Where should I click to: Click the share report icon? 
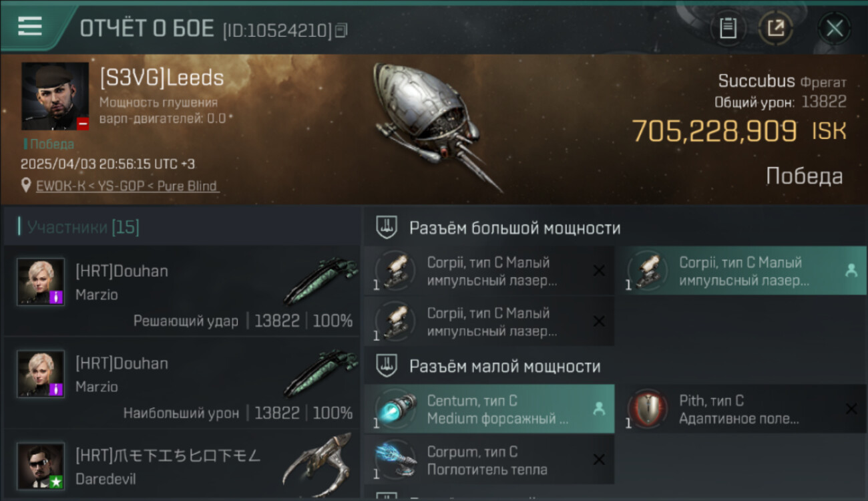point(776,29)
